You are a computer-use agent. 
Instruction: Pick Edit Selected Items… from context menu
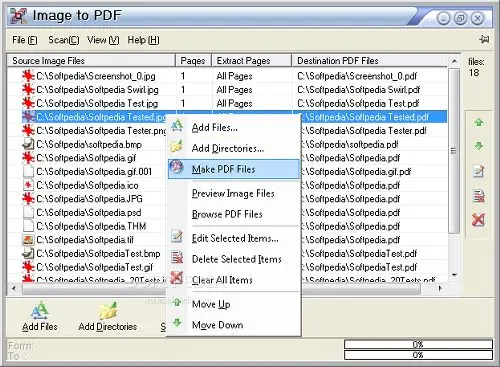click(234, 238)
